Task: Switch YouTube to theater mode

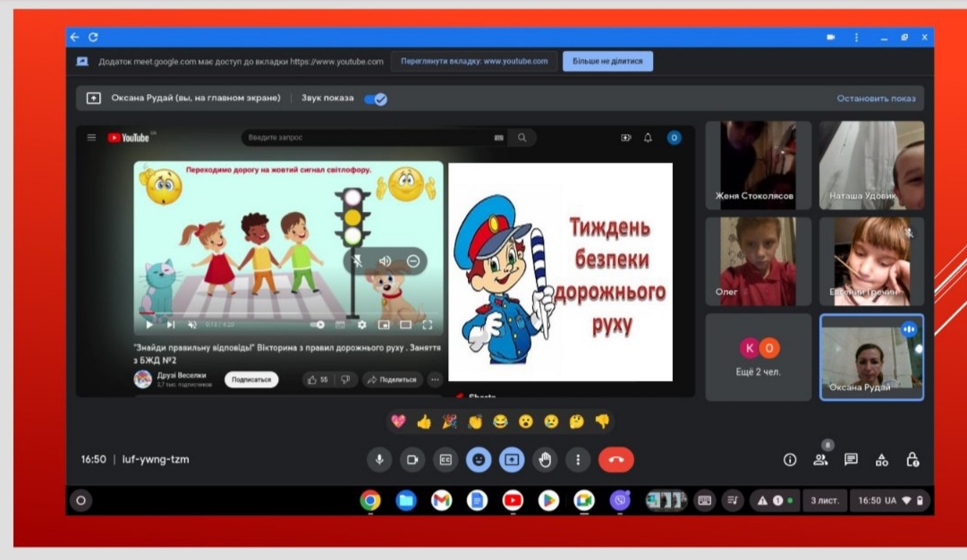Action: coord(405,325)
